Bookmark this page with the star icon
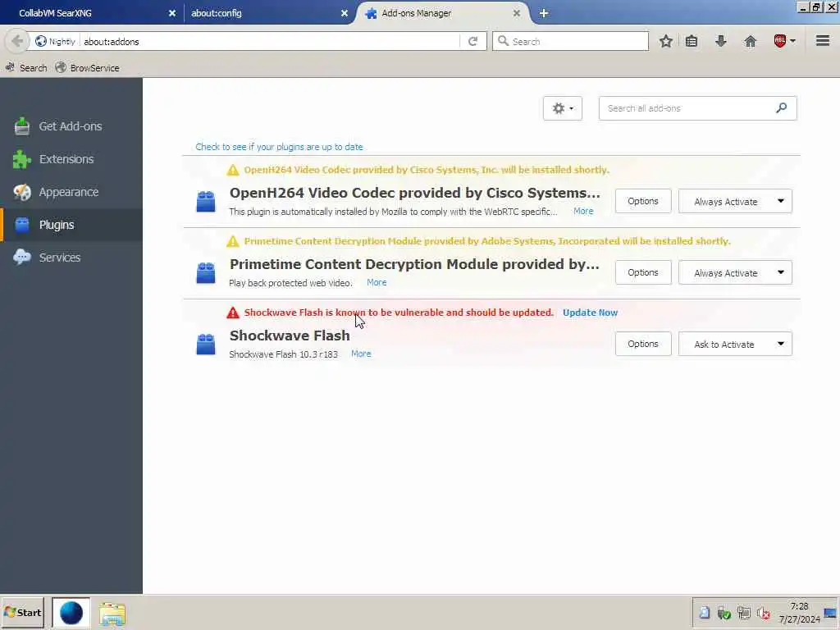Image resolution: width=840 pixels, height=630 pixels. tap(666, 41)
